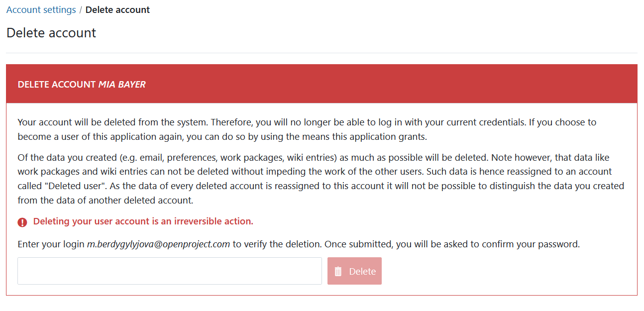Click the irreversible action warning sentence
Viewport: 644px width, 311px height.
(x=143, y=221)
